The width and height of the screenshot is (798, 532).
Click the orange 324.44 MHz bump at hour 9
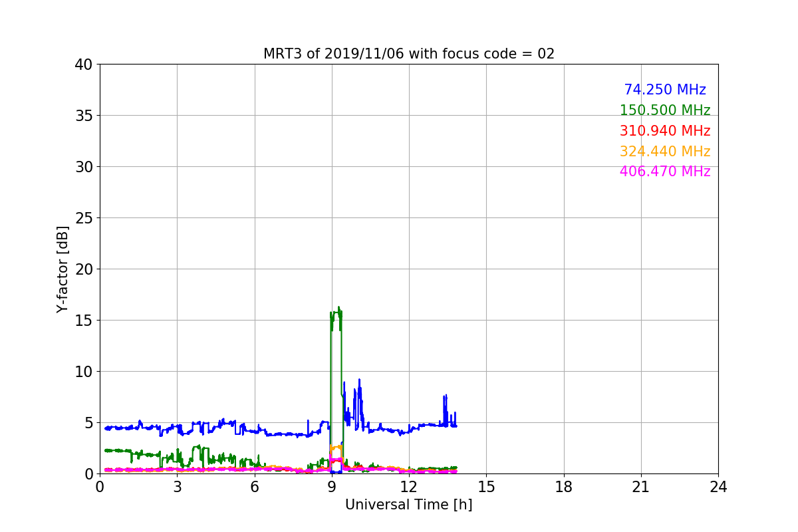click(336, 448)
